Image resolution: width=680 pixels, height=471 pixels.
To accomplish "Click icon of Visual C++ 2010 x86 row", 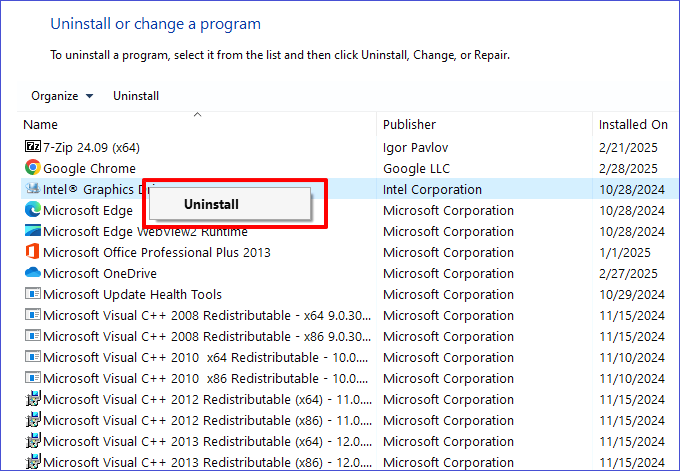I will tap(33, 377).
